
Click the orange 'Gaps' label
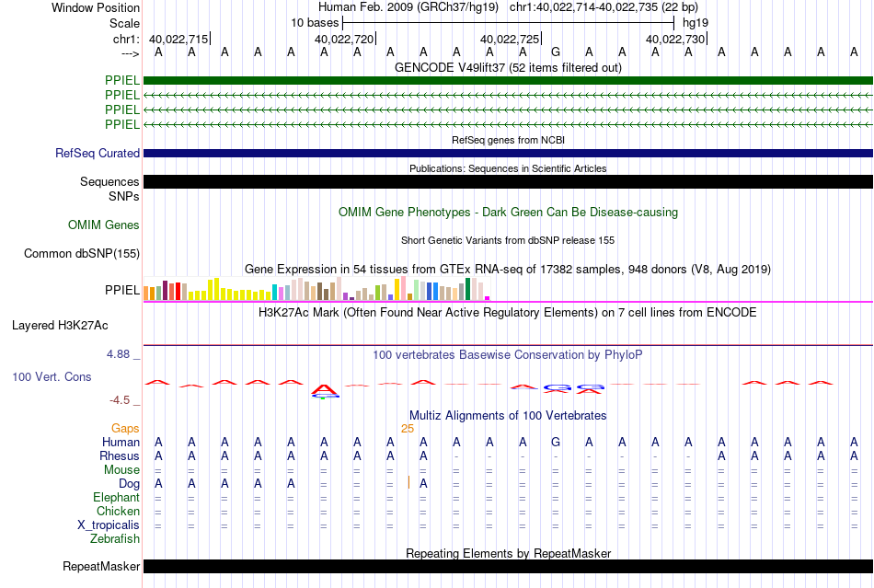pos(125,428)
